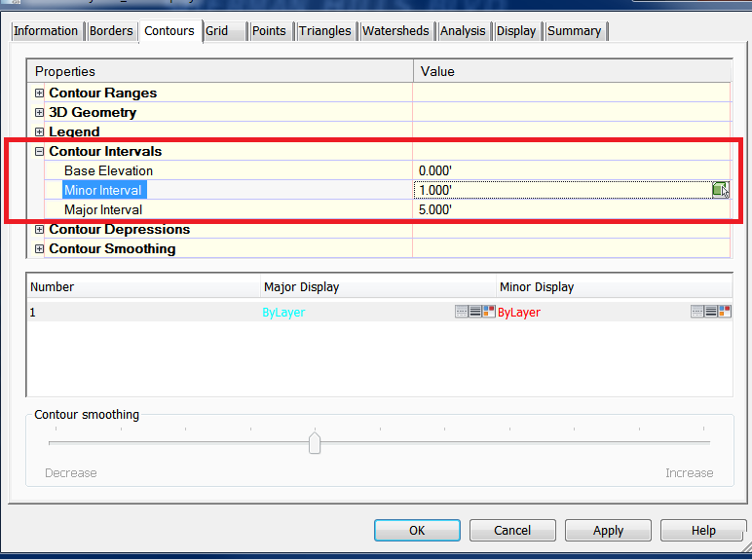Open the Points tab
Viewport: 752px width, 560px height.
pos(270,31)
